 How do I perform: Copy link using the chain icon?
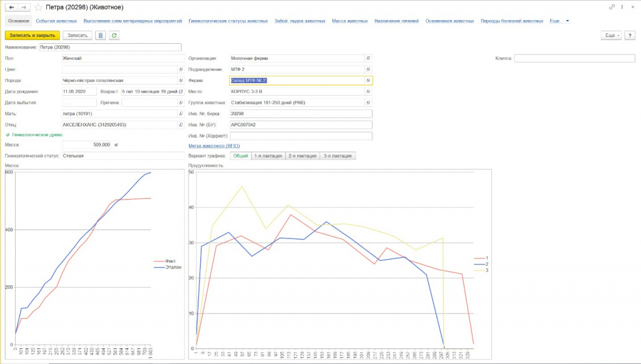tap(612, 6)
